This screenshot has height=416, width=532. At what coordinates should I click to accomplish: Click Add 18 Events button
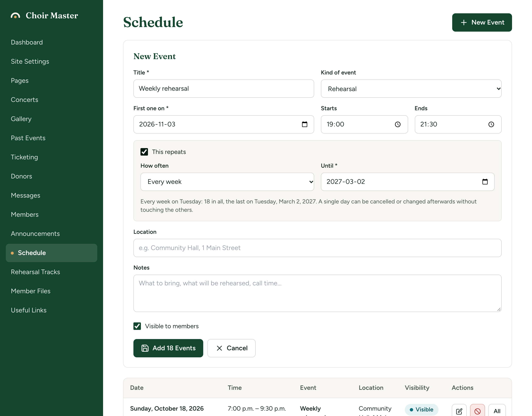click(x=168, y=348)
